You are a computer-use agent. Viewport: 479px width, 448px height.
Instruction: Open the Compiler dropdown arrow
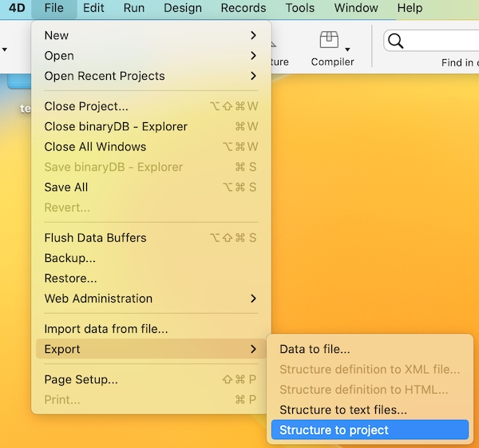pos(347,50)
